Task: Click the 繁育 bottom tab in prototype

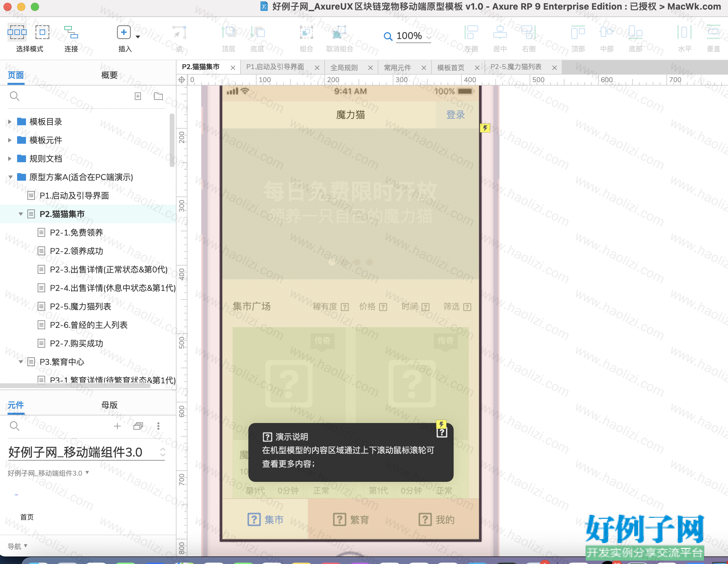Action: pos(351,520)
